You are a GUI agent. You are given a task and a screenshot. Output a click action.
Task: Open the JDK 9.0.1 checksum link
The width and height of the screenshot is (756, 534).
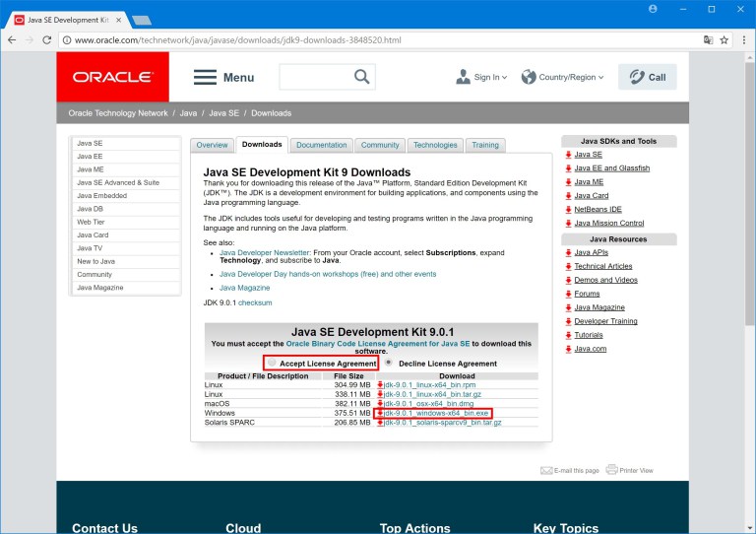[255, 302]
